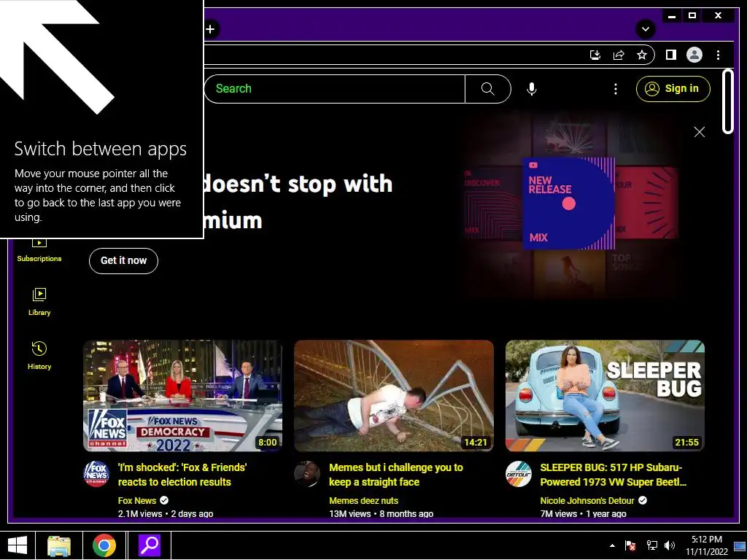Open the Chrome profile avatar

pyautogui.click(x=694, y=55)
